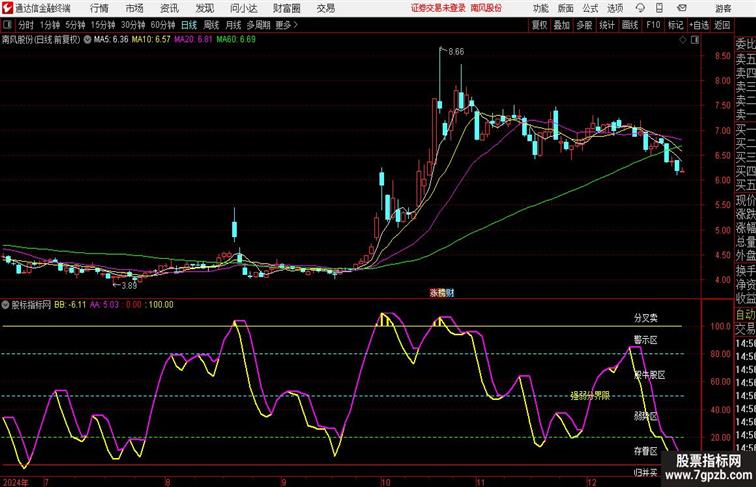Click the 股标指标网 indicator name
The height and width of the screenshot is (487, 756).
[31, 305]
